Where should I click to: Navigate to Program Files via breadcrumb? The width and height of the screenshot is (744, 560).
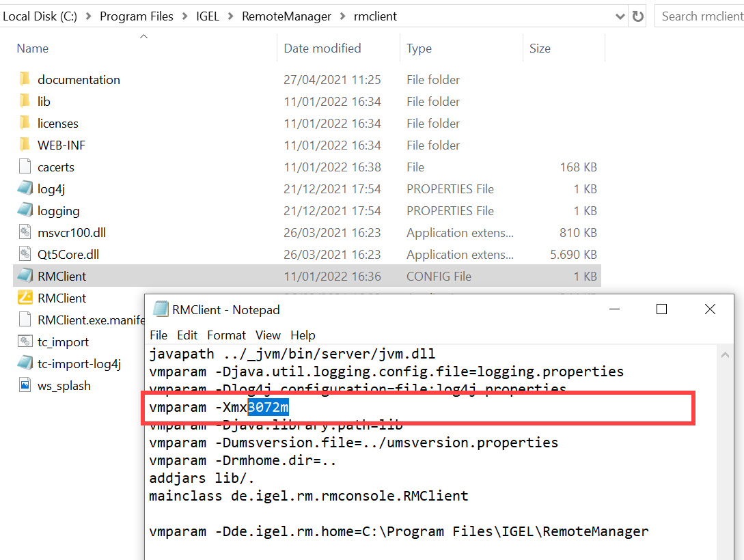(x=137, y=16)
